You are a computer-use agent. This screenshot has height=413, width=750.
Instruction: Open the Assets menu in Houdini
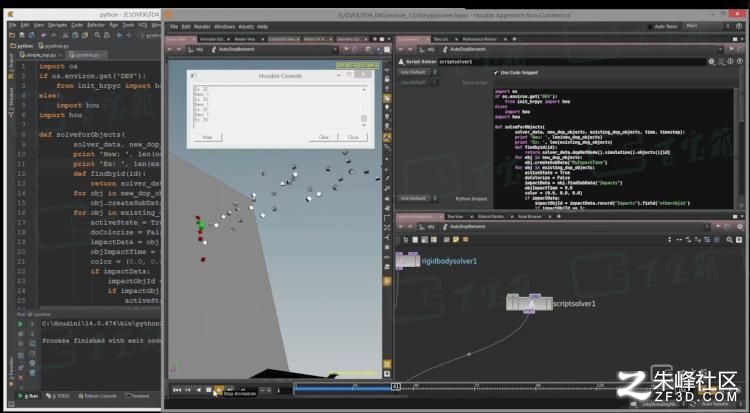tap(246, 27)
